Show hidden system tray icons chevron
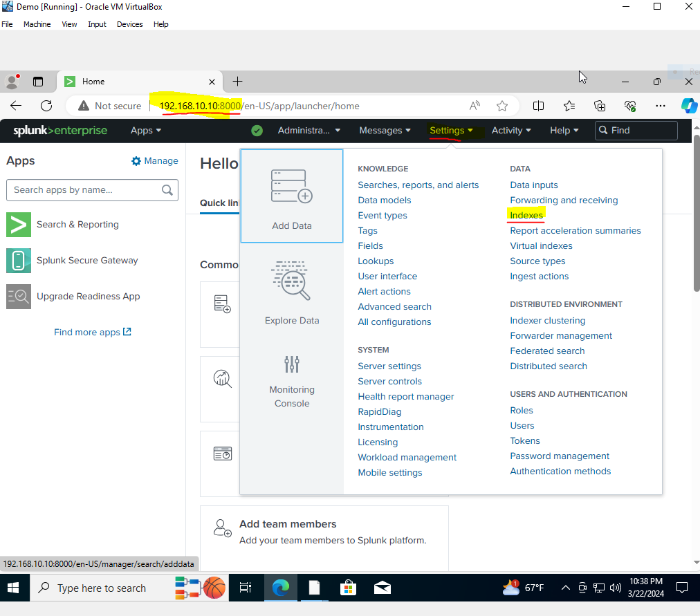This screenshot has height=616, width=700. (565, 588)
